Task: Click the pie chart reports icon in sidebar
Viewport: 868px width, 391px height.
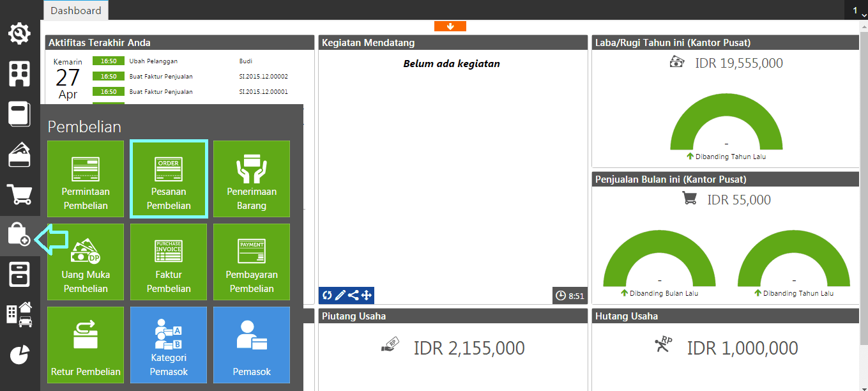Action: tap(19, 353)
